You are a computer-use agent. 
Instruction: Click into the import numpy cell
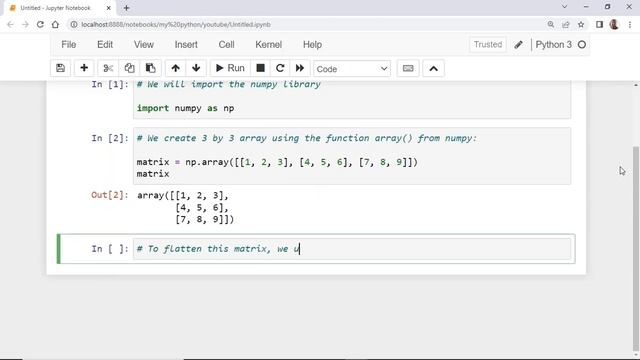[352, 99]
